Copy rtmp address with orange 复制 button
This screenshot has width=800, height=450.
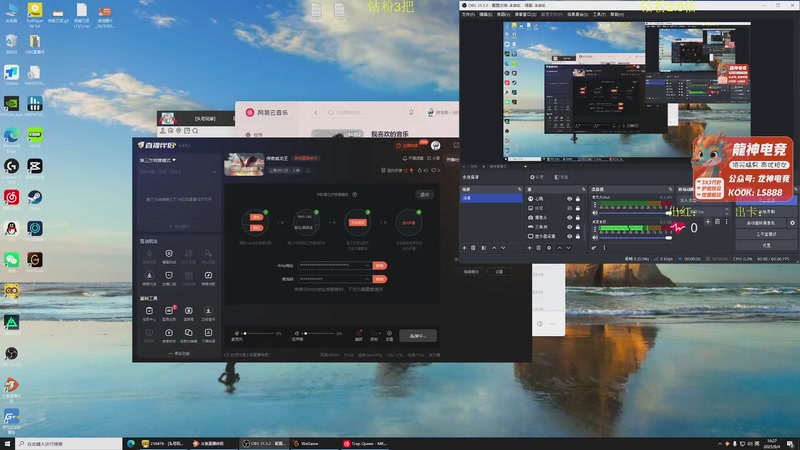click(380, 265)
